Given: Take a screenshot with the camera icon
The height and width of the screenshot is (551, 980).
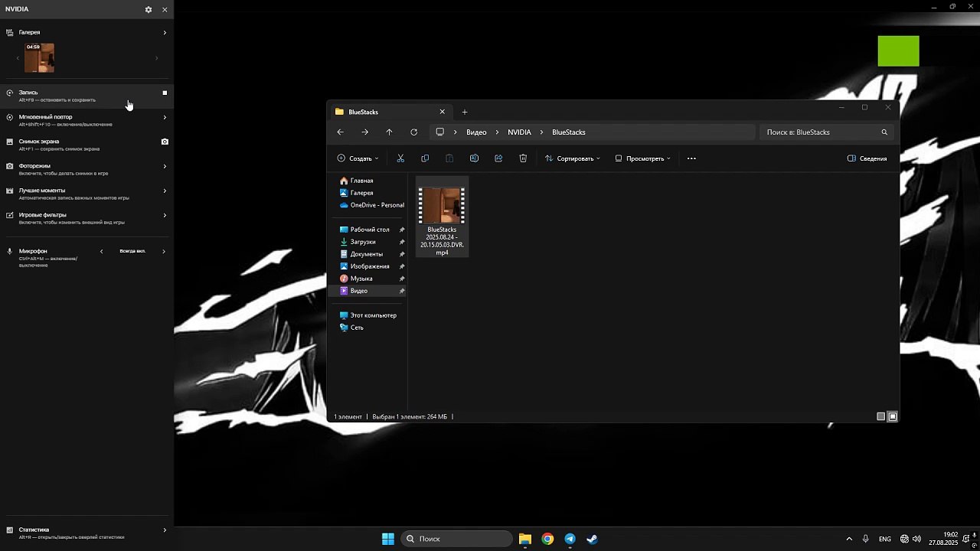Looking at the screenshot, I should tap(165, 142).
